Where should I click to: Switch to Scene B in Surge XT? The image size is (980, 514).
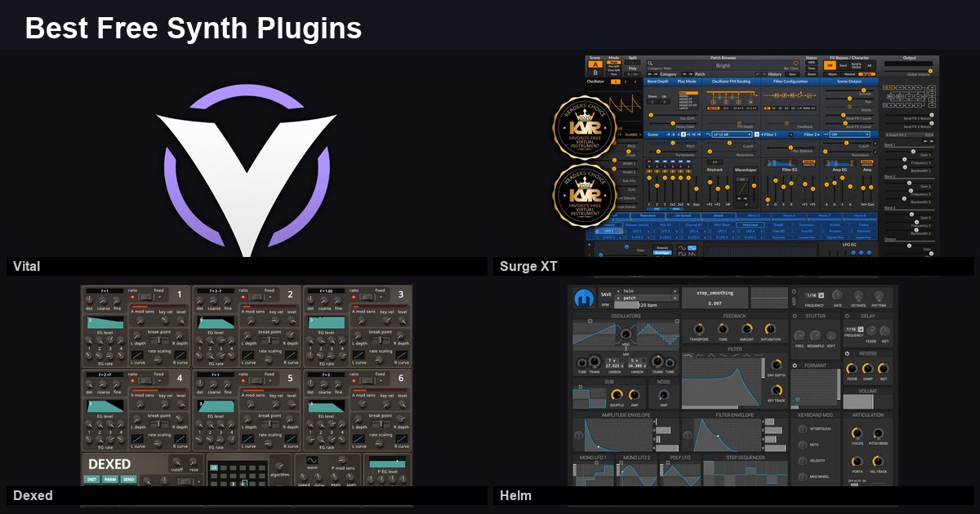(x=594, y=73)
